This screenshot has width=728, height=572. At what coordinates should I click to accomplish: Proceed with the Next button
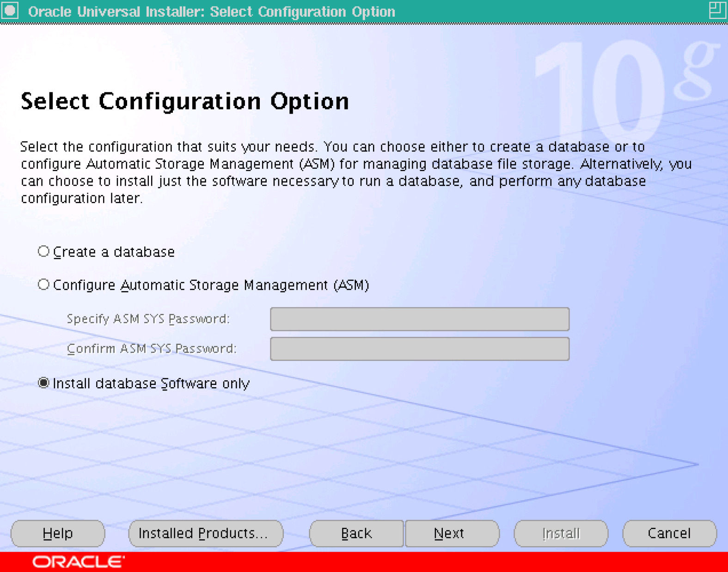pos(452,534)
